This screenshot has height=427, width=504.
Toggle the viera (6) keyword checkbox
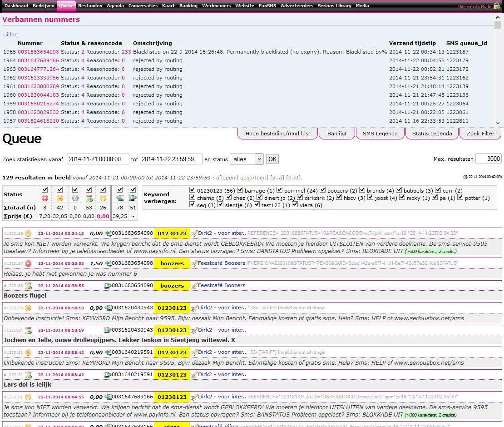(295, 204)
